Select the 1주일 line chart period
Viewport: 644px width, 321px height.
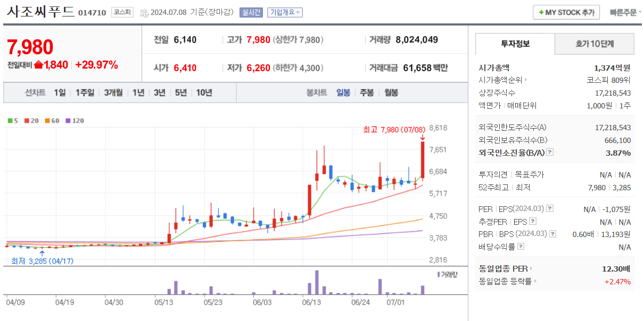(x=85, y=92)
